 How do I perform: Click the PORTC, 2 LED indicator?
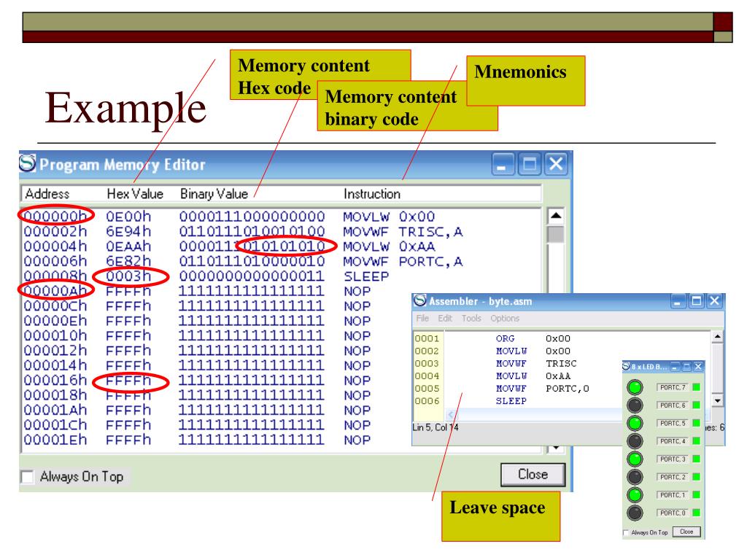(635, 477)
